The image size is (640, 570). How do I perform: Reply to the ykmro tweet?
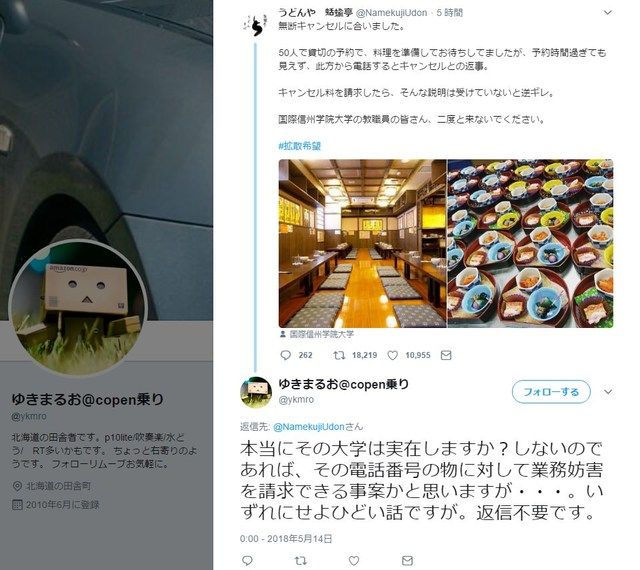pyautogui.click(x=247, y=560)
